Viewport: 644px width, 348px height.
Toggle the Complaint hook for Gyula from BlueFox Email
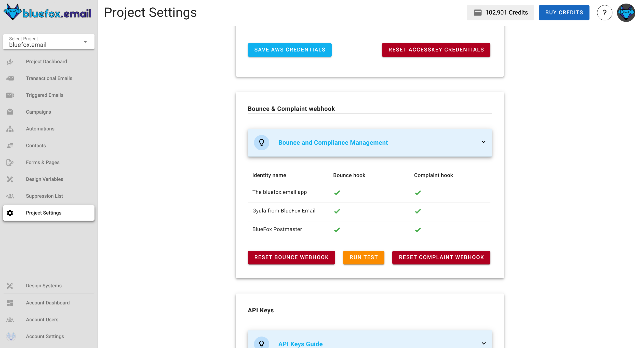pos(418,211)
